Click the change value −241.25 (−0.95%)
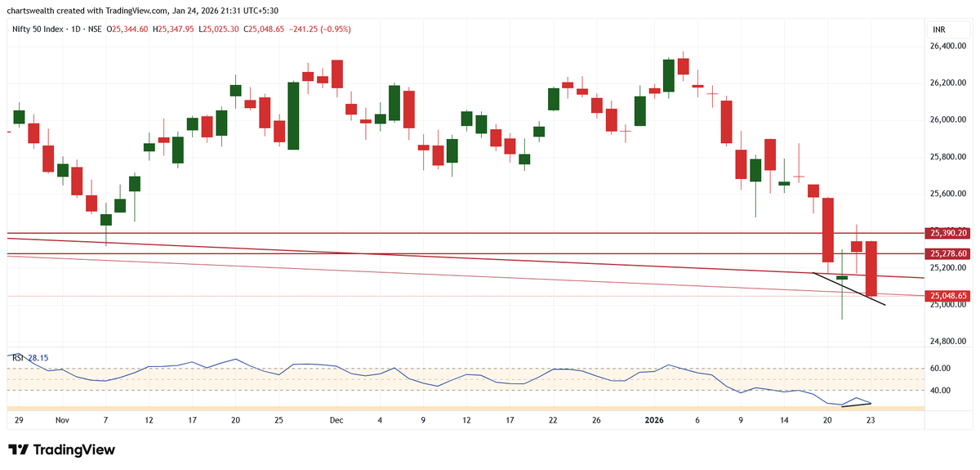This screenshot has width=980, height=470. click(321, 29)
